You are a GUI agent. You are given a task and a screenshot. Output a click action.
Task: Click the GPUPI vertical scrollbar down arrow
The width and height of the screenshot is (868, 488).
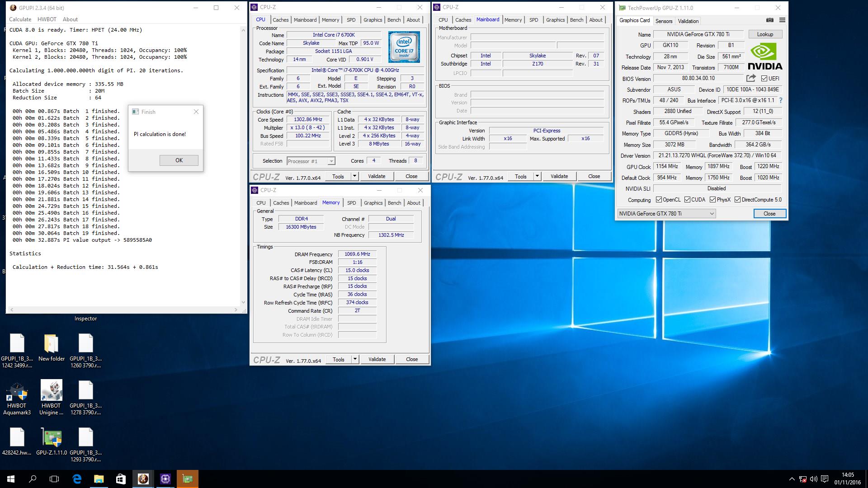click(244, 302)
